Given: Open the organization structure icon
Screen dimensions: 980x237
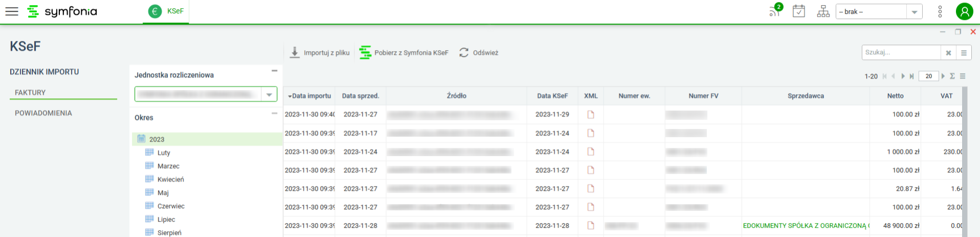Looking at the screenshot, I should [x=823, y=11].
